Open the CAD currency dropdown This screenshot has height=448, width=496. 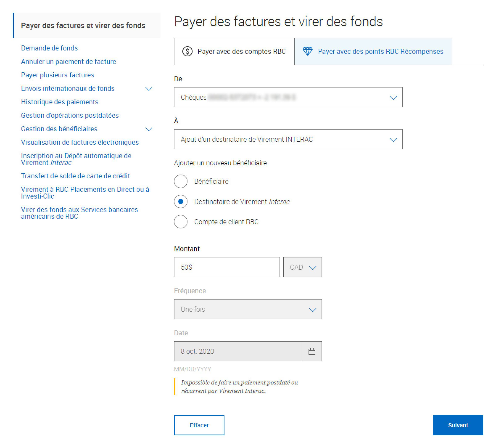[x=302, y=267]
